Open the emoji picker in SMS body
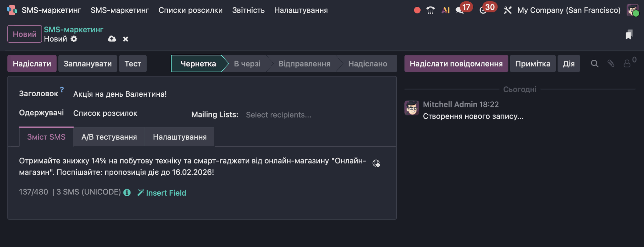The width and height of the screenshot is (644, 247). click(x=376, y=163)
